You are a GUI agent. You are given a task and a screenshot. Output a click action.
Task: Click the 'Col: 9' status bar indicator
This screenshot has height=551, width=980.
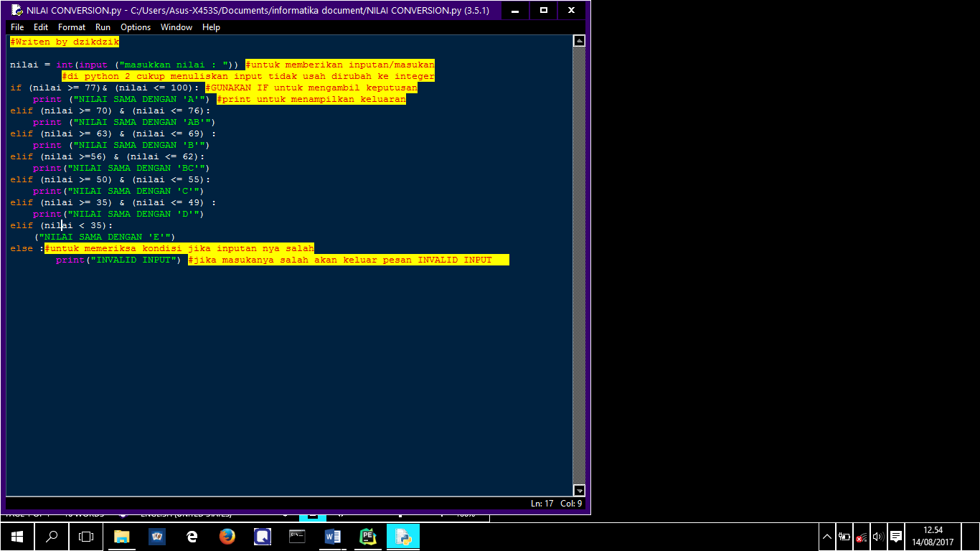click(x=571, y=504)
